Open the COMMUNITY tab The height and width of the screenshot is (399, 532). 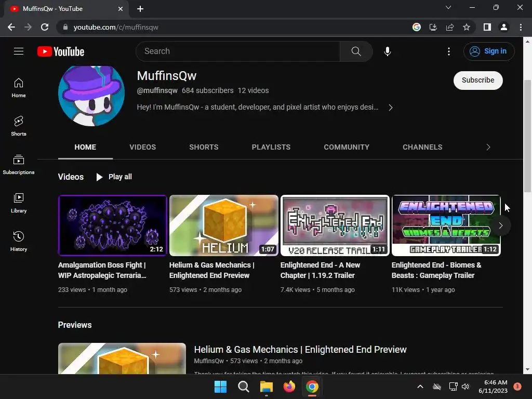coord(347,147)
